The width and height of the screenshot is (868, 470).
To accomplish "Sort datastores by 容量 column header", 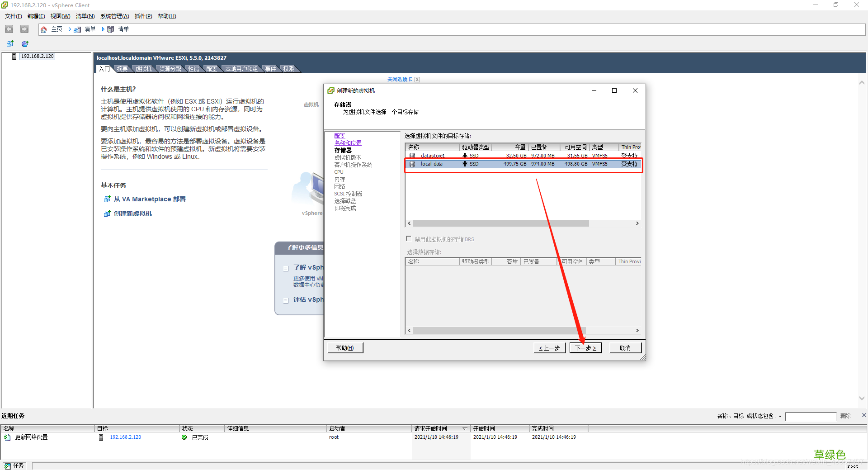I will tap(509, 147).
